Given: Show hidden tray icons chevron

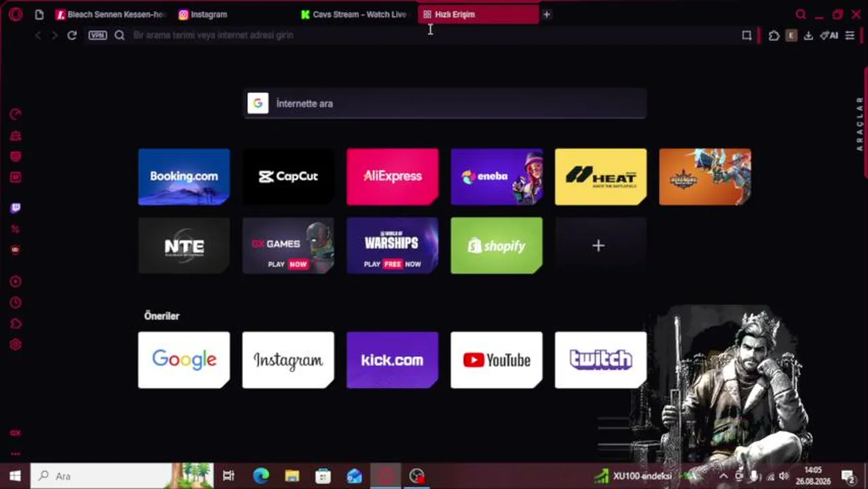Looking at the screenshot, I should [723, 476].
